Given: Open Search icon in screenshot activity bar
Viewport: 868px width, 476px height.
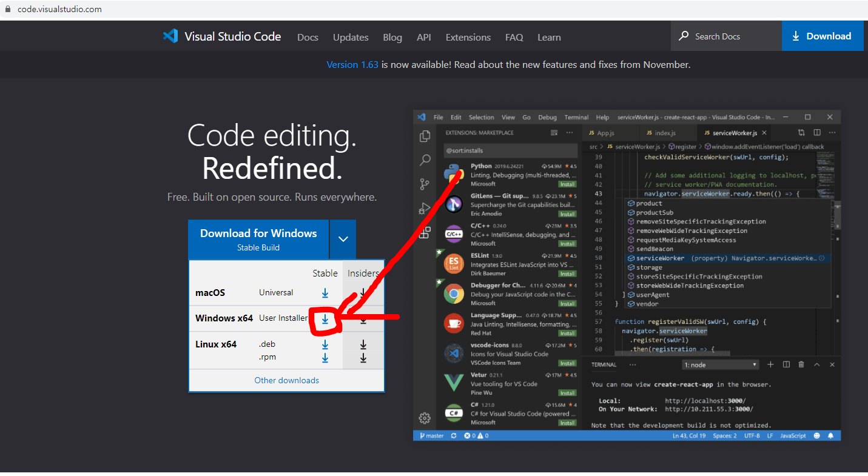Looking at the screenshot, I should click(x=425, y=161).
